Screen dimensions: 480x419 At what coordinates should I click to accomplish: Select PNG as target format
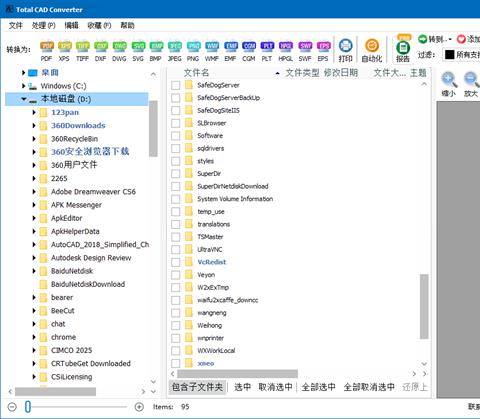pos(193,51)
